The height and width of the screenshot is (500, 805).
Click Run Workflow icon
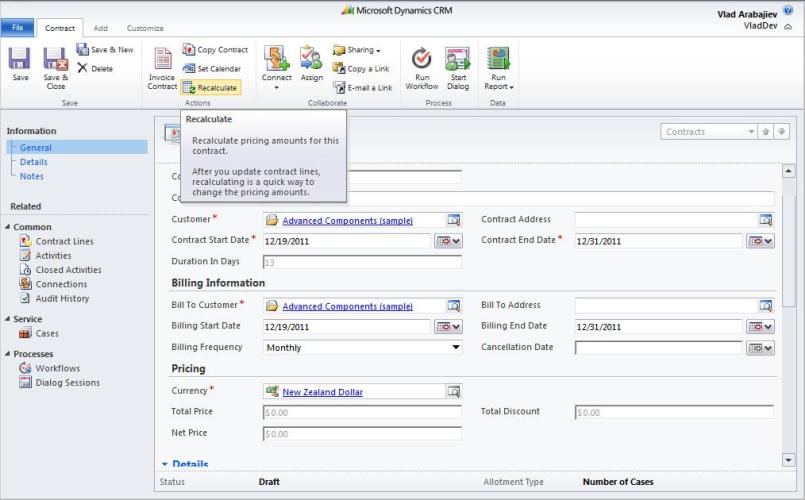421,68
